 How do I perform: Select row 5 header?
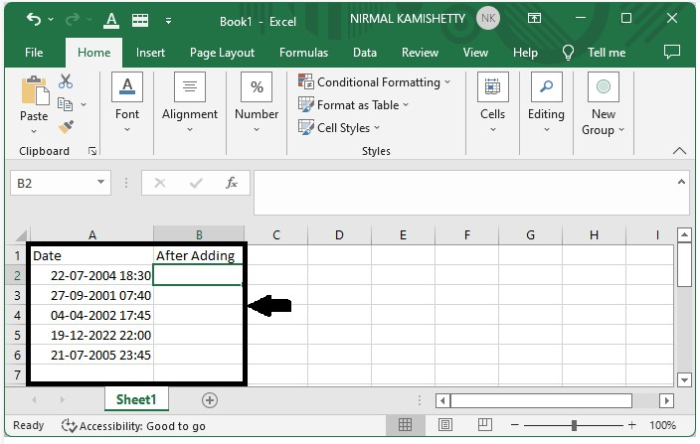(x=17, y=335)
